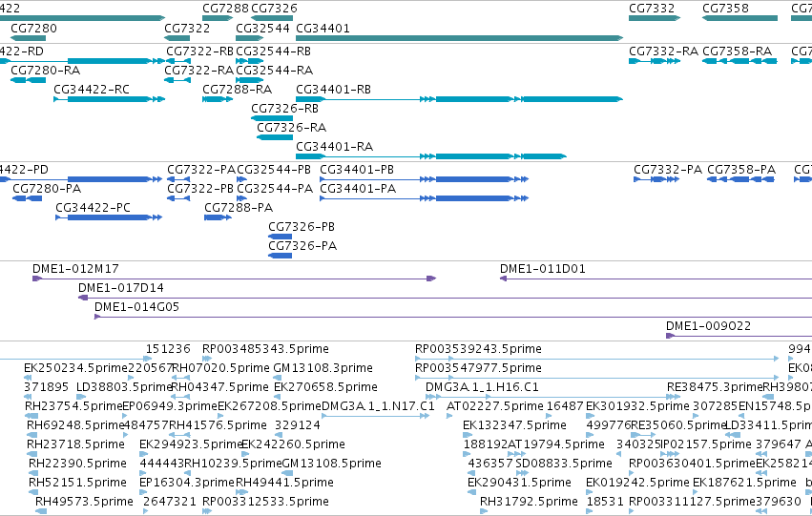Select protein CG34401-PB
Viewport: 812px width, 516px height.
[x=424, y=179]
